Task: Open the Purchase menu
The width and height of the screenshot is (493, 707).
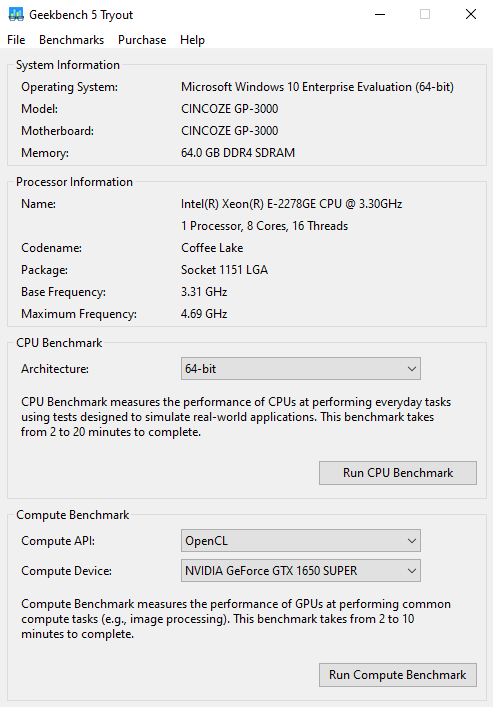Action: [142, 40]
